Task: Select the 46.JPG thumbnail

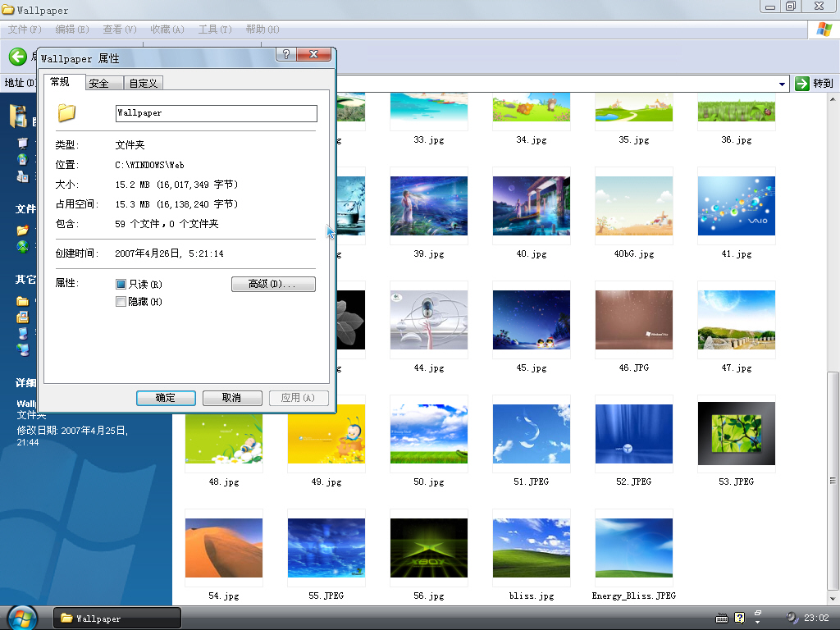Action: [x=634, y=320]
